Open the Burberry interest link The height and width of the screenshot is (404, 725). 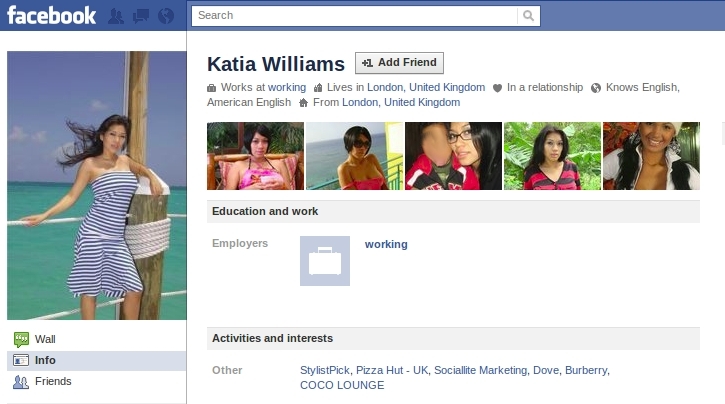586,370
